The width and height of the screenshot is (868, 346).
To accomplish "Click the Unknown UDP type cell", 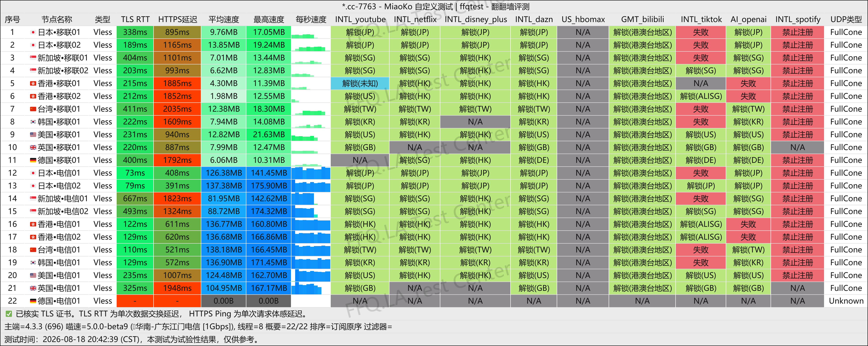I will [x=846, y=301].
